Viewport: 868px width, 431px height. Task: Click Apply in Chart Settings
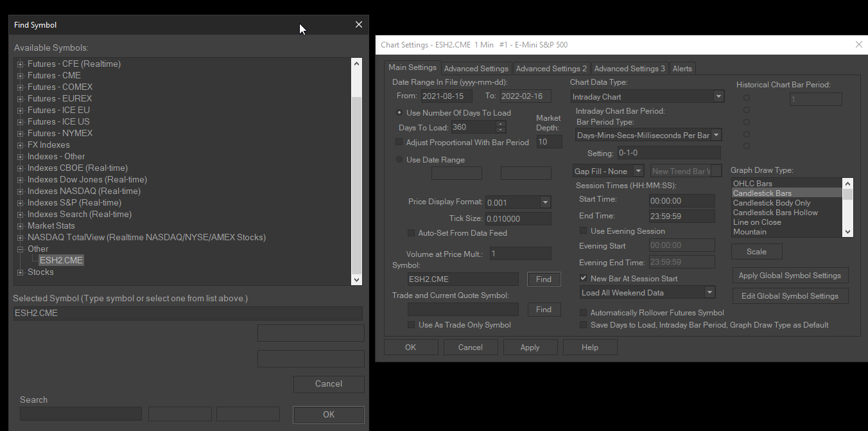[530, 347]
